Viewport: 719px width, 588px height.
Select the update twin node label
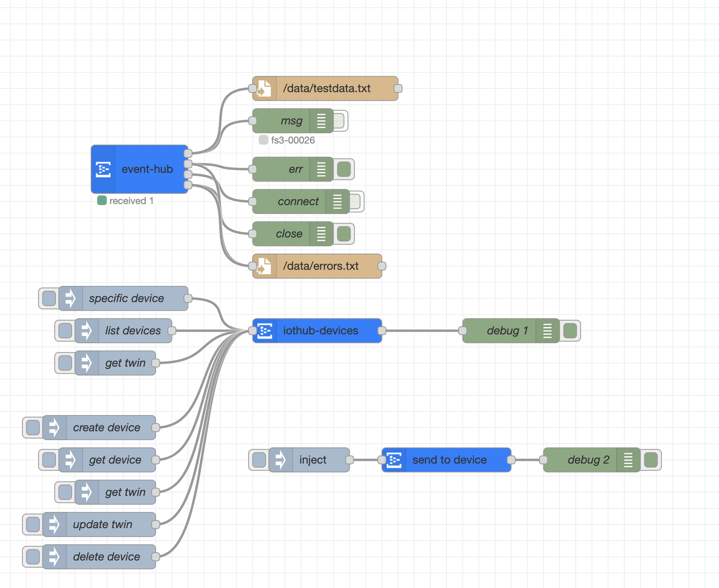pos(102,525)
